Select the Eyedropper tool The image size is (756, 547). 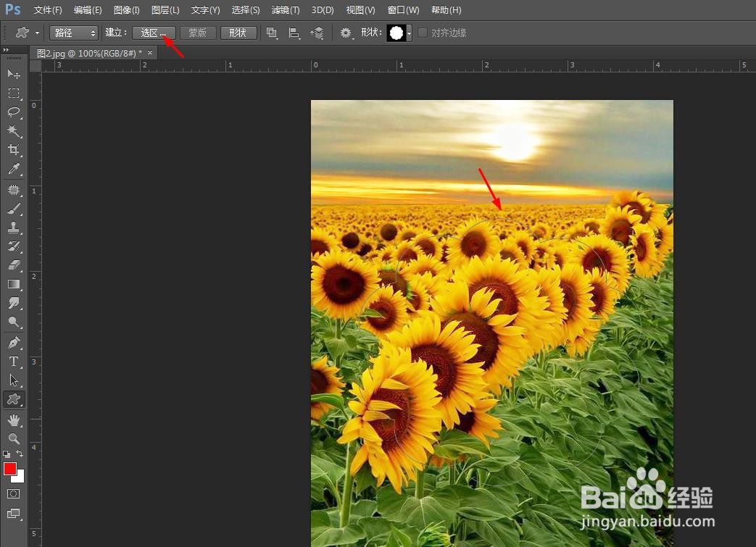click(x=14, y=169)
